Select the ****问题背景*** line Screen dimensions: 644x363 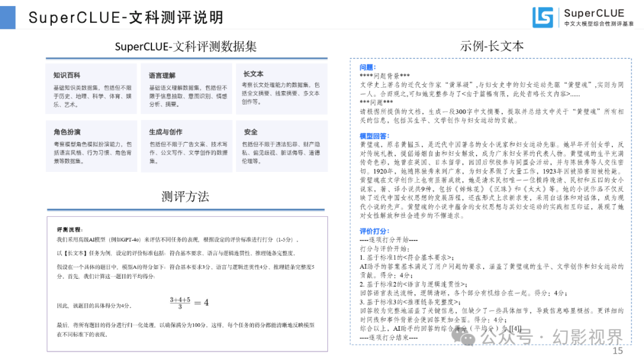point(385,76)
